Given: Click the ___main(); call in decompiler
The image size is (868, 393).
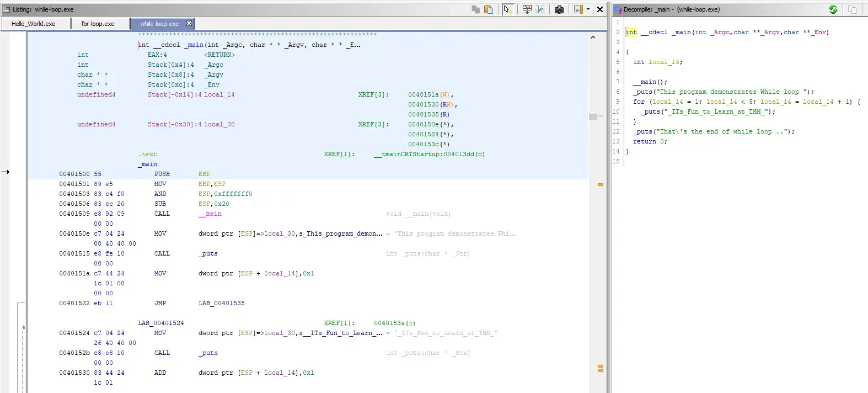Looking at the screenshot, I should (x=650, y=82).
